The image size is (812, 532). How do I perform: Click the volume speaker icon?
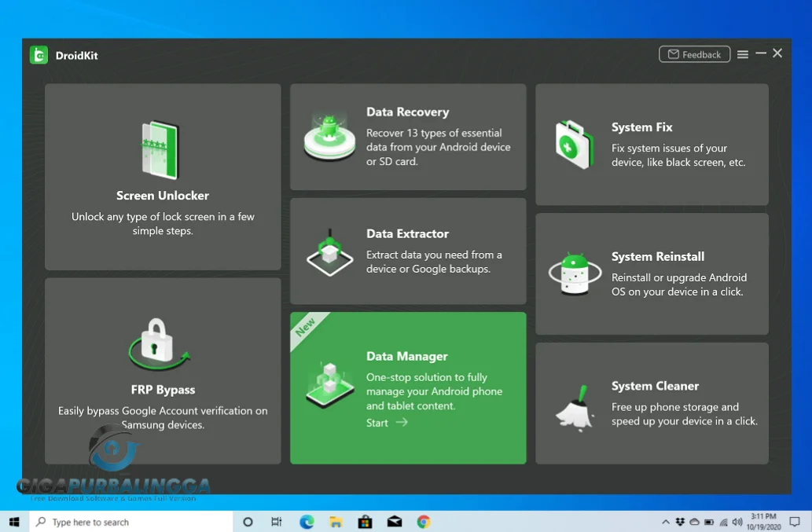pos(737,522)
